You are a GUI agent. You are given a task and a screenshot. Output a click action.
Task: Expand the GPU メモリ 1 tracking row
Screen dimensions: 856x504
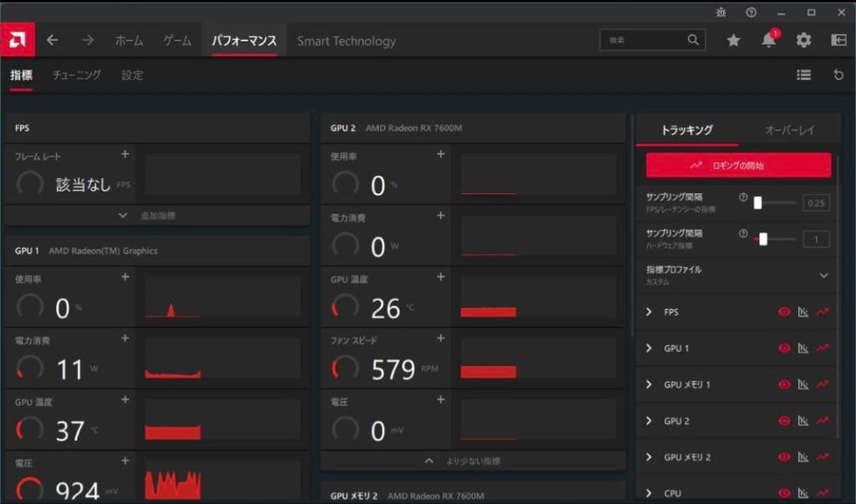click(x=649, y=384)
